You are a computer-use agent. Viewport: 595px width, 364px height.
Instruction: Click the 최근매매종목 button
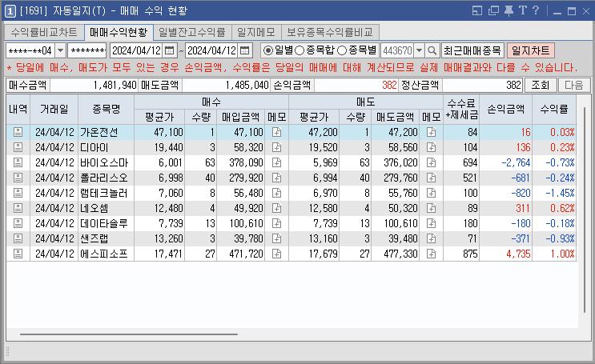pyautogui.click(x=472, y=50)
